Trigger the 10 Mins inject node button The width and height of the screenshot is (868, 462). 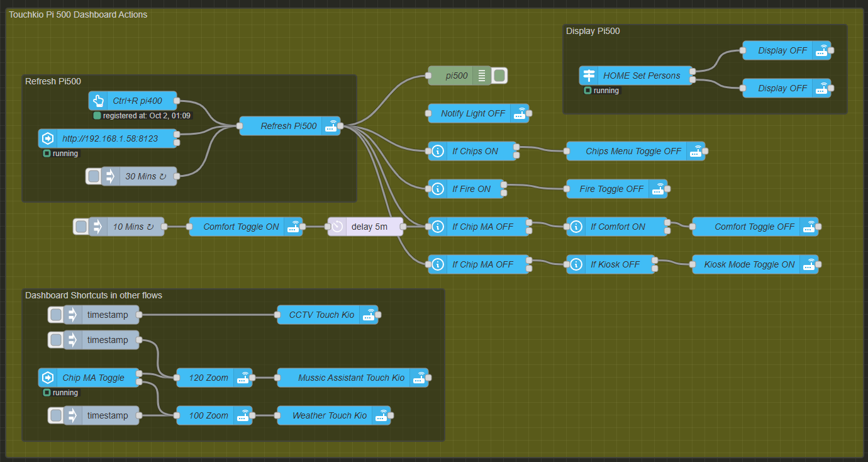pyautogui.click(x=81, y=227)
